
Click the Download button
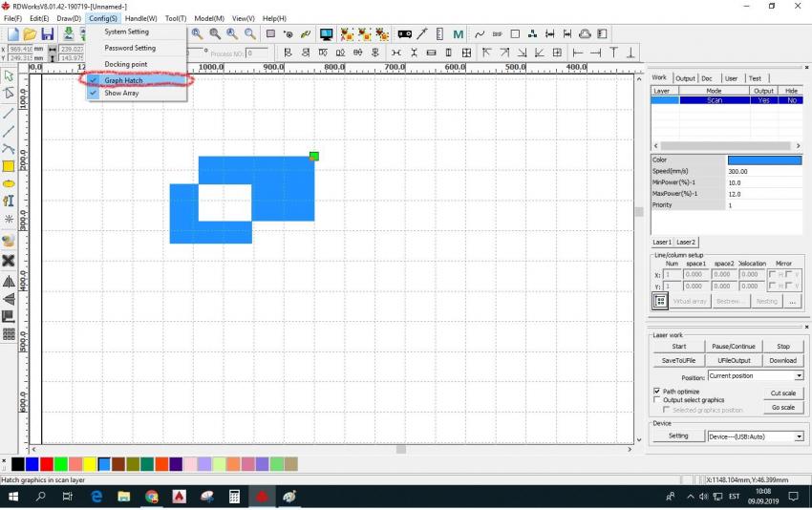click(x=782, y=361)
